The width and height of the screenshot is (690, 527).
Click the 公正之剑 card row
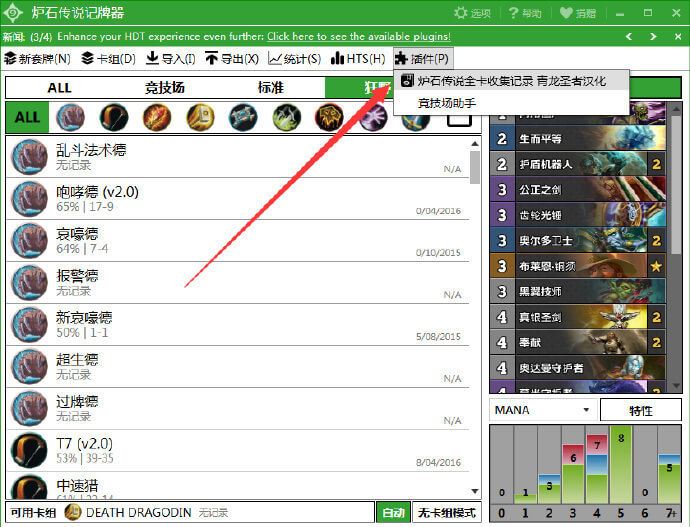pos(578,190)
